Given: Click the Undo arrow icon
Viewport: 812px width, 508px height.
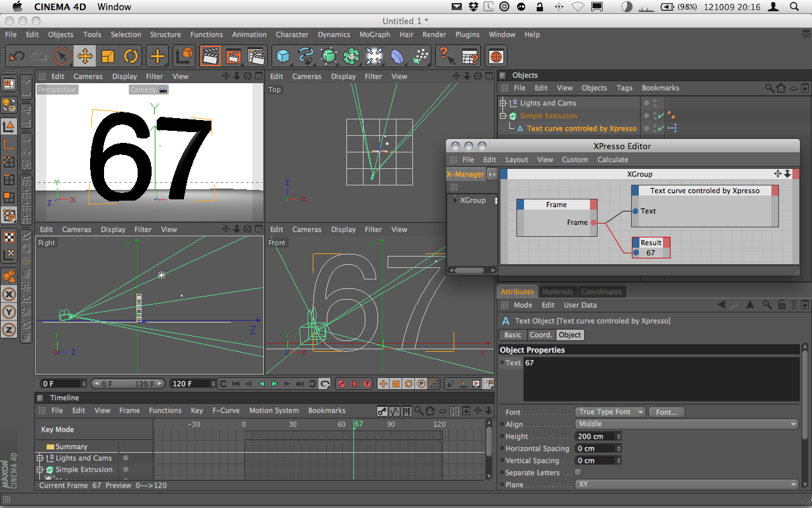Looking at the screenshot, I should (x=16, y=56).
